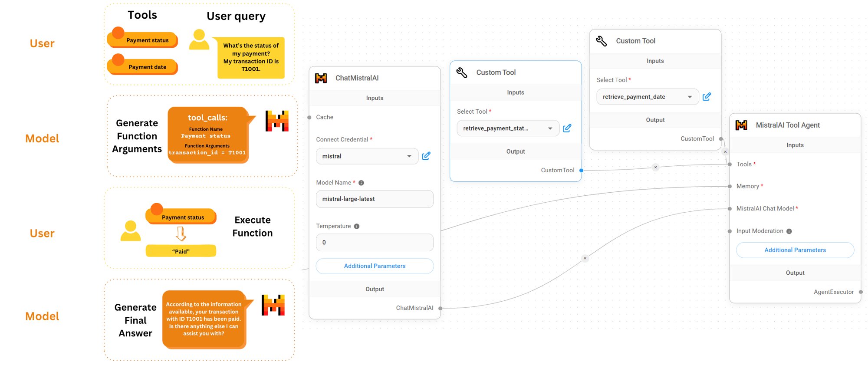Screen dimensions: 868x365
Task: Click the Model Name field mistral-large-latest
Action: (x=375, y=199)
